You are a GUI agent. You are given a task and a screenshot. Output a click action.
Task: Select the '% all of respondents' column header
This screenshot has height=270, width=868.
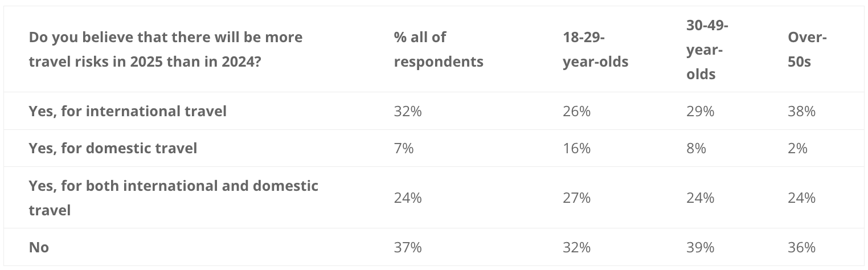point(439,50)
